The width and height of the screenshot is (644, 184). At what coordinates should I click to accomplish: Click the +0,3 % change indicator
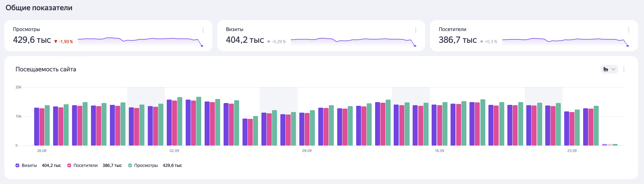[489, 42]
